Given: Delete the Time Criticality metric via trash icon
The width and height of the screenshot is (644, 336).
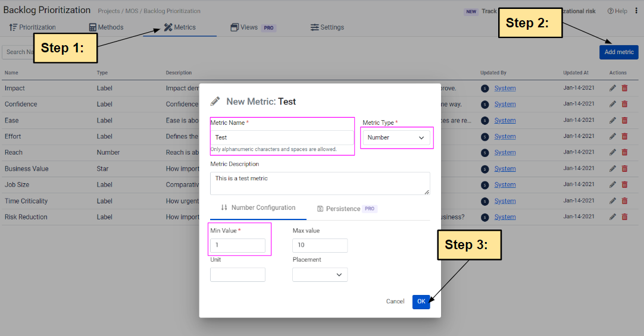Looking at the screenshot, I should pyautogui.click(x=624, y=201).
